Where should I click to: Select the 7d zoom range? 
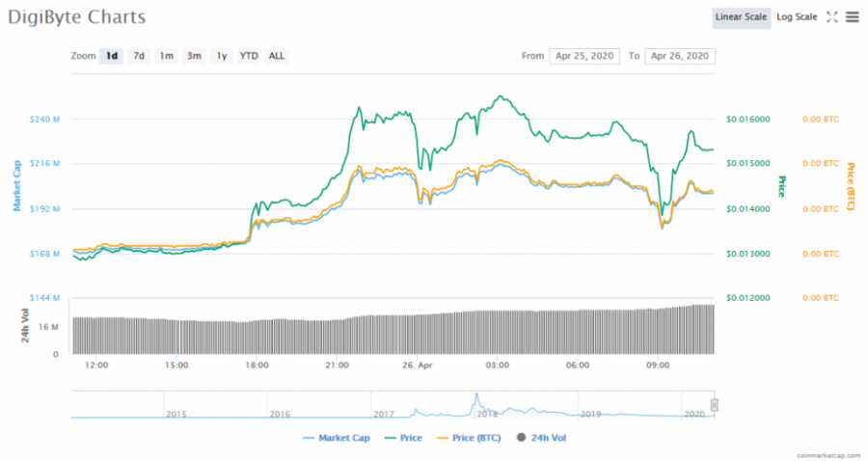pos(138,56)
